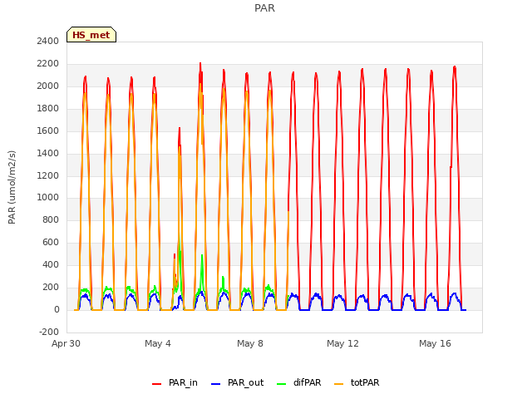The height and width of the screenshot is (399, 532).
Task: Click the May 12 x-axis label
Action: [342, 343]
